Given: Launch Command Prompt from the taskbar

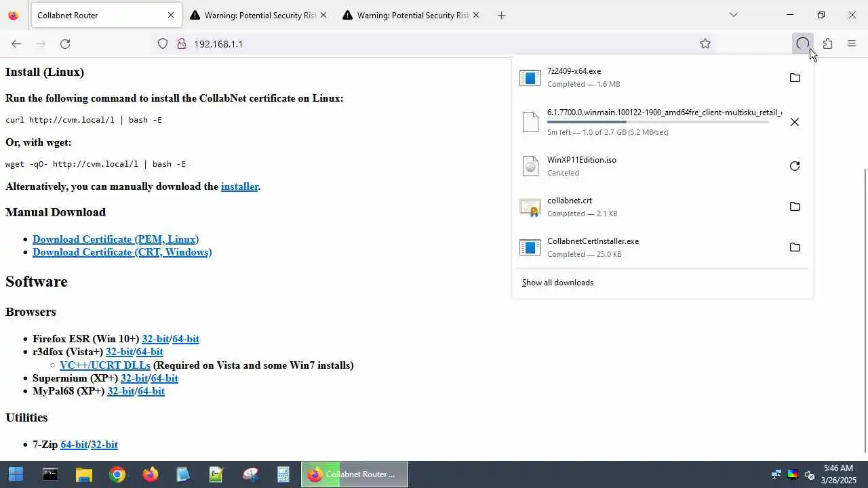Looking at the screenshot, I should point(50,474).
